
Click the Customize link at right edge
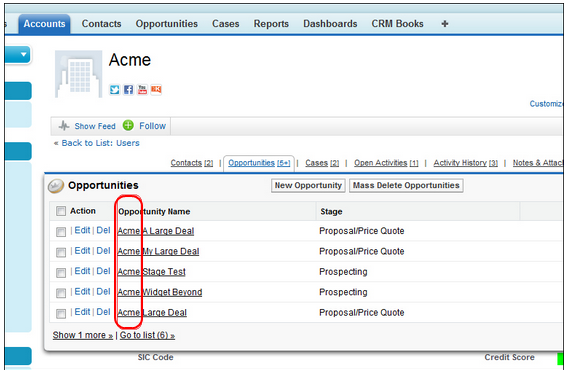tap(546, 104)
